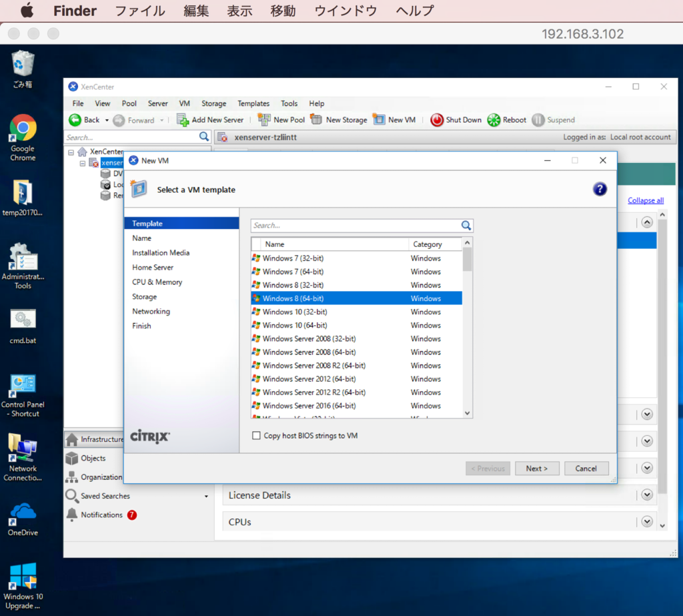Open the VM menu
The image size is (683, 616).
[x=184, y=103]
